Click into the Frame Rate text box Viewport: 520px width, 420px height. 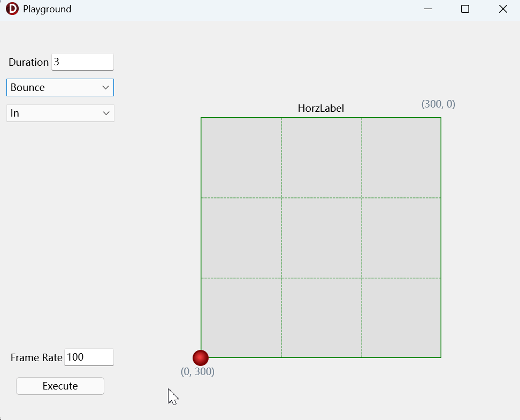89,357
